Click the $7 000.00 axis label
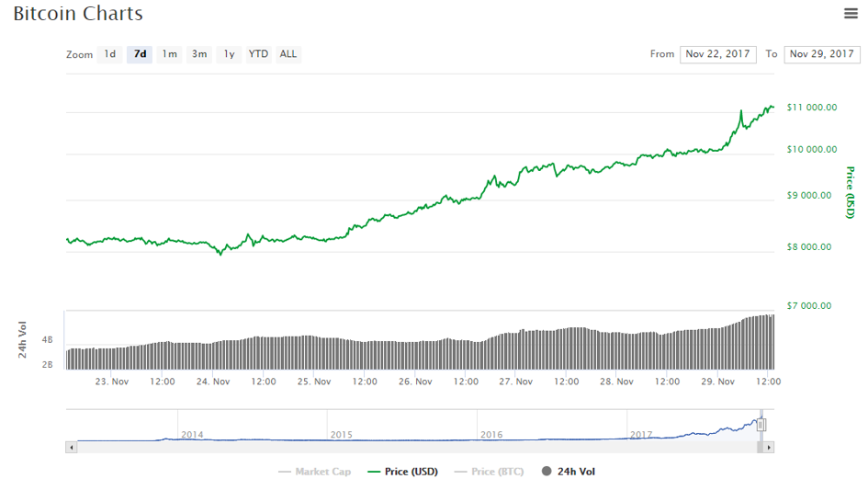Image resolution: width=868 pixels, height=479 pixels. pos(809,306)
